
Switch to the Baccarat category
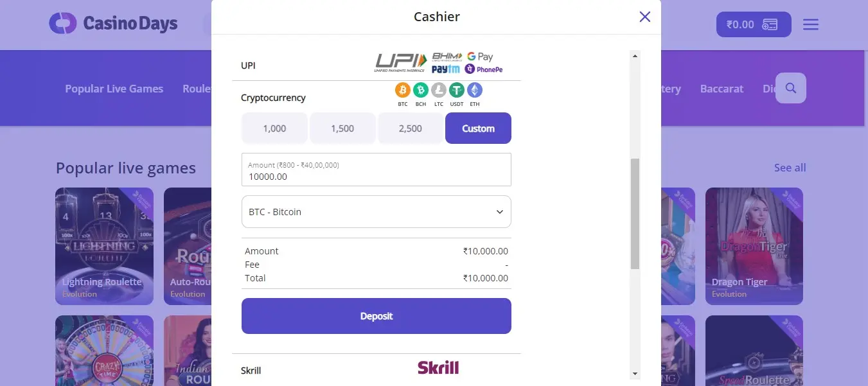(722, 89)
